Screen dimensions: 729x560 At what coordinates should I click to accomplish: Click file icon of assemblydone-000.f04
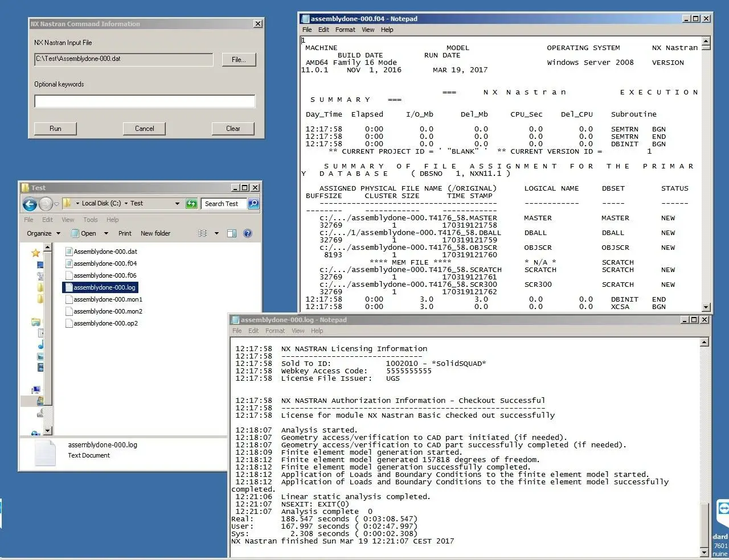tap(69, 263)
